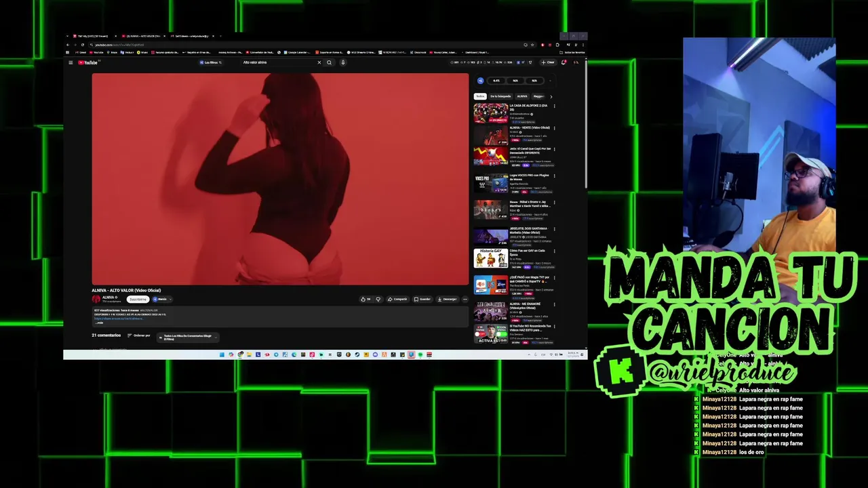Select the Todos chip in sidebar

point(480,96)
